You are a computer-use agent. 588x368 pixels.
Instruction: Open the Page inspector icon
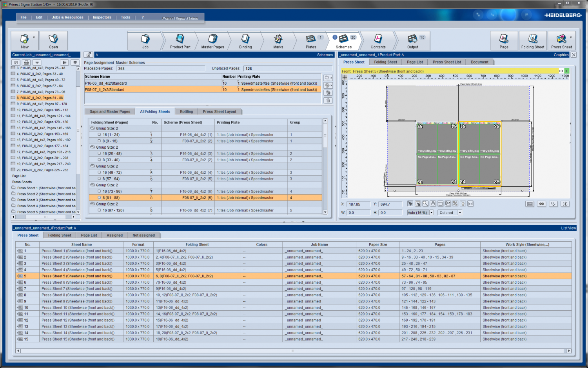(x=504, y=38)
